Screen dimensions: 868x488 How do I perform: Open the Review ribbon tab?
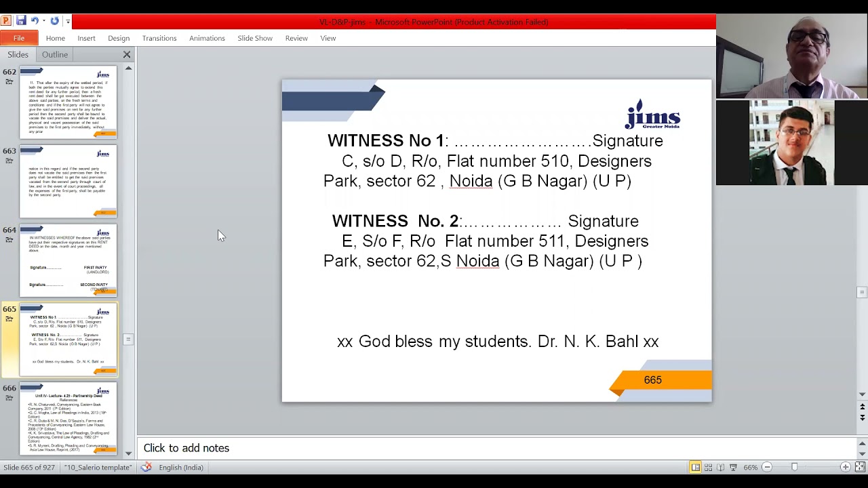pyautogui.click(x=296, y=38)
